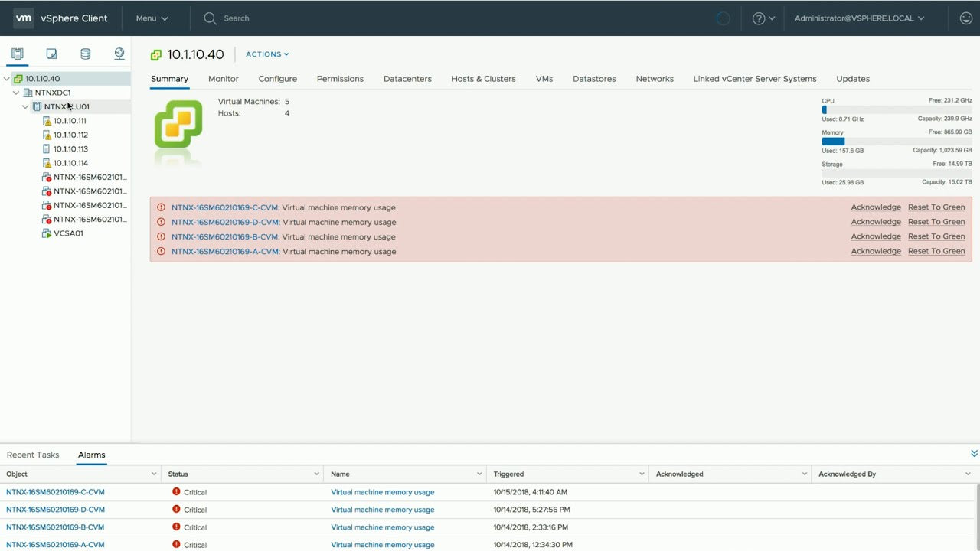The height and width of the screenshot is (551, 980).
Task: Switch to Recent Tasks tab
Action: click(x=33, y=455)
